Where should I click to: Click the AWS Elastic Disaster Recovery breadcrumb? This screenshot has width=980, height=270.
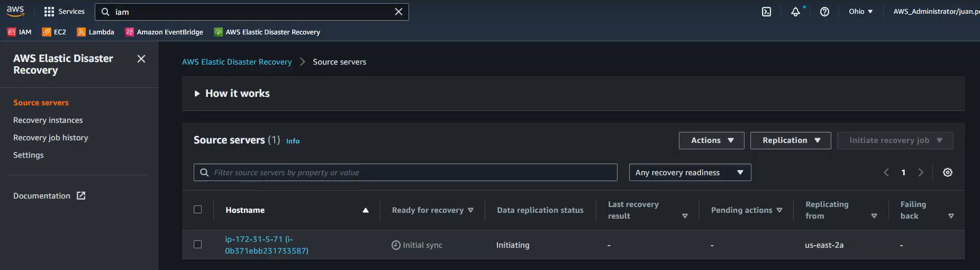pos(237,62)
